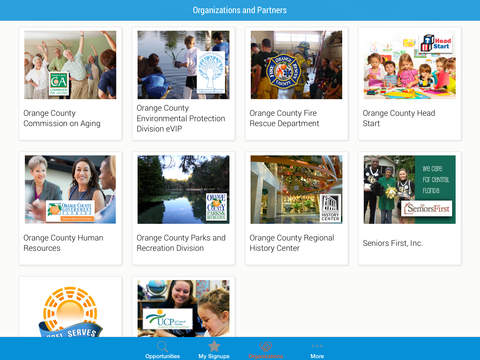The height and width of the screenshot is (360, 480).
Task: Open Orange County Commission on Aging card
Action: click(70, 84)
